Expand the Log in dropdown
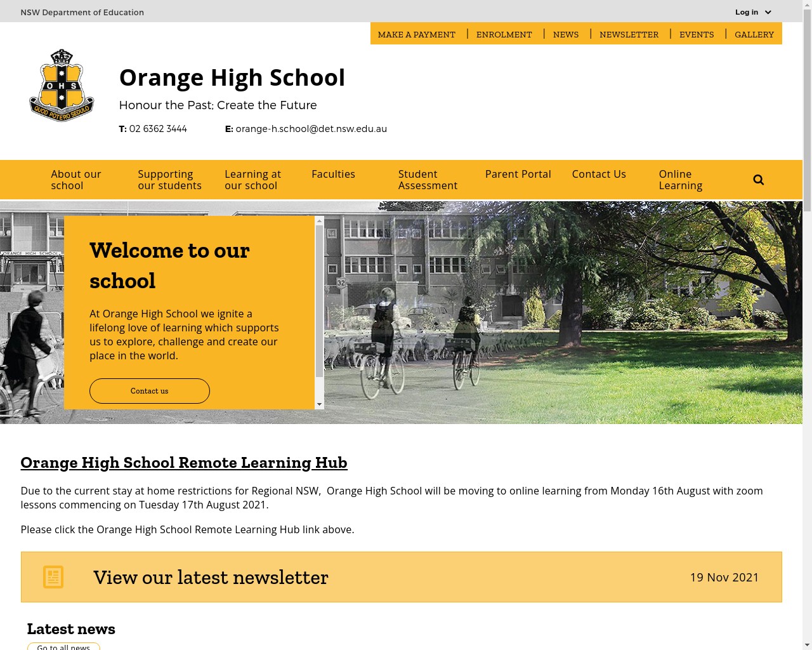The height and width of the screenshot is (650, 812). [x=753, y=12]
